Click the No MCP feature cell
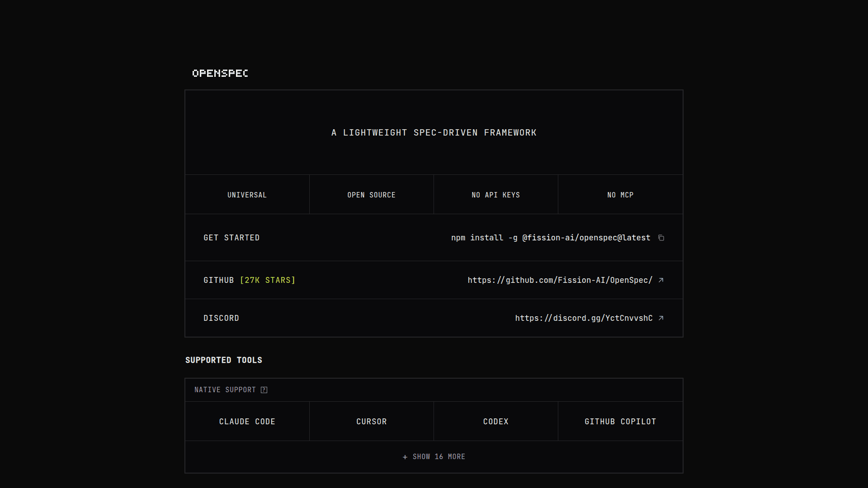Image resolution: width=868 pixels, height=488 pixels. point(620,195)
